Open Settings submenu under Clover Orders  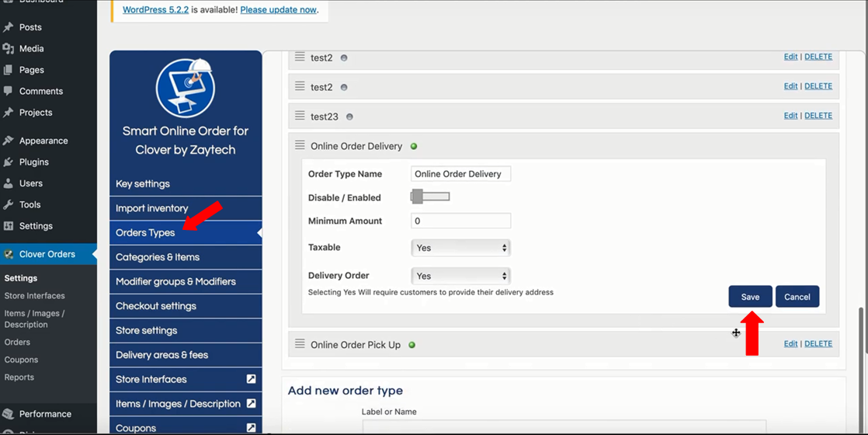click(x=20, y=278)
